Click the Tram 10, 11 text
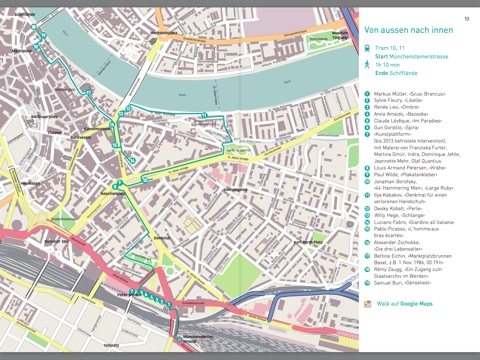Viewport: 480px width, 360px height. click(x=390, y=48)
